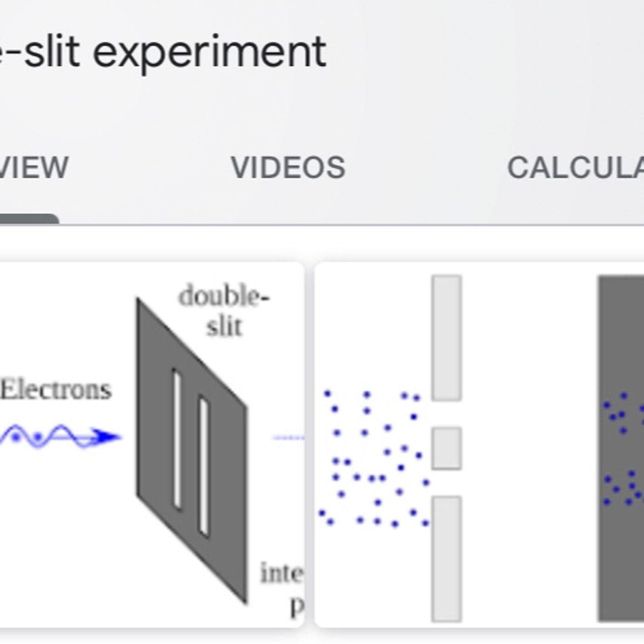Viewport: 644px width, 644px height.
Task: Click the left white slit in plate
Action: pos(177,439)
